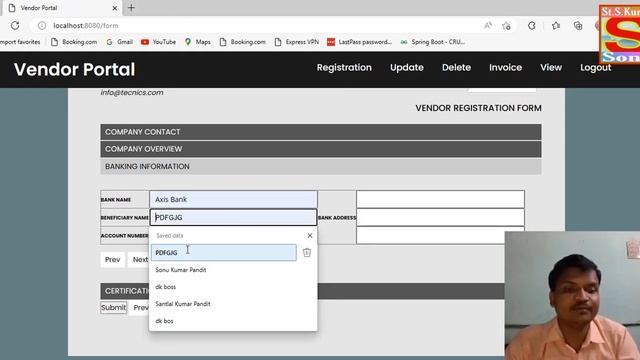
Task: Close the Vendor Portal browser tab
Action: point(115,8)
